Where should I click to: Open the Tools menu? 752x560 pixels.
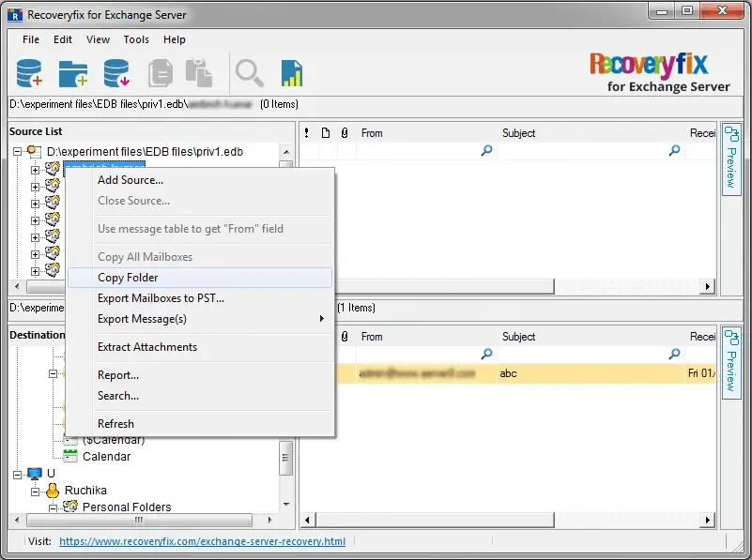[136, 39]
